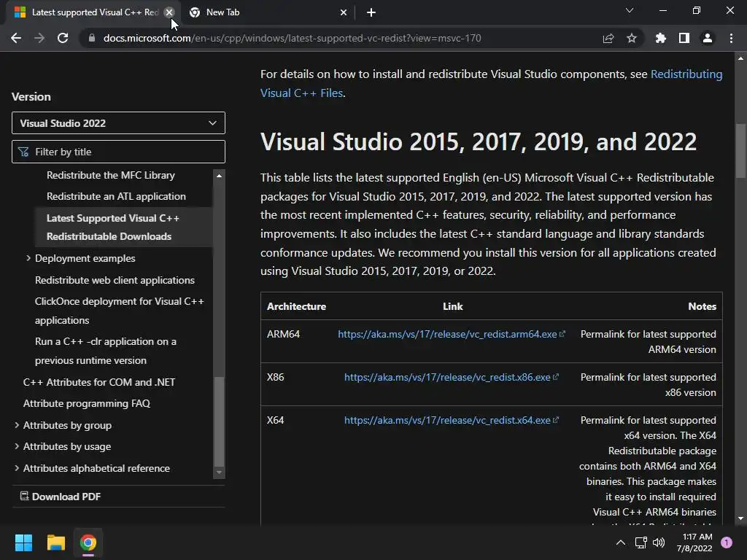Click the padlock site info icon
This screenshot has width=747, height=560.
point(91,38)
